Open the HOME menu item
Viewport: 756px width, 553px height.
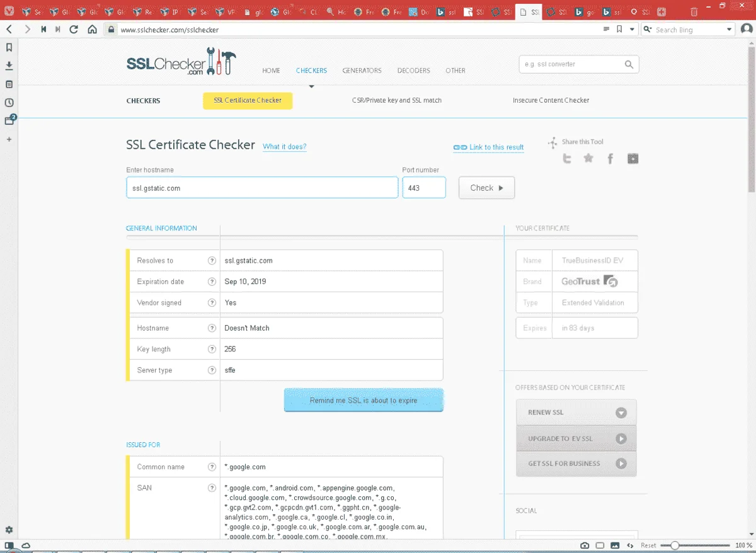click(271, 71)
